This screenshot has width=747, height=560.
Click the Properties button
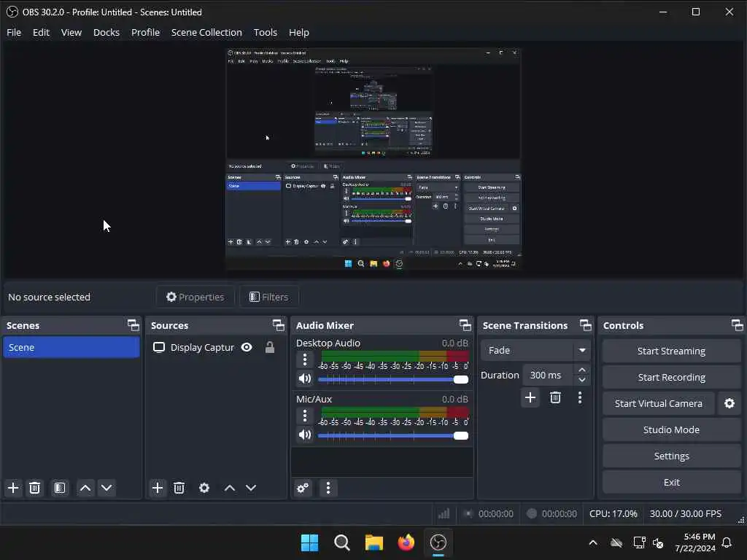pos(196,297)
